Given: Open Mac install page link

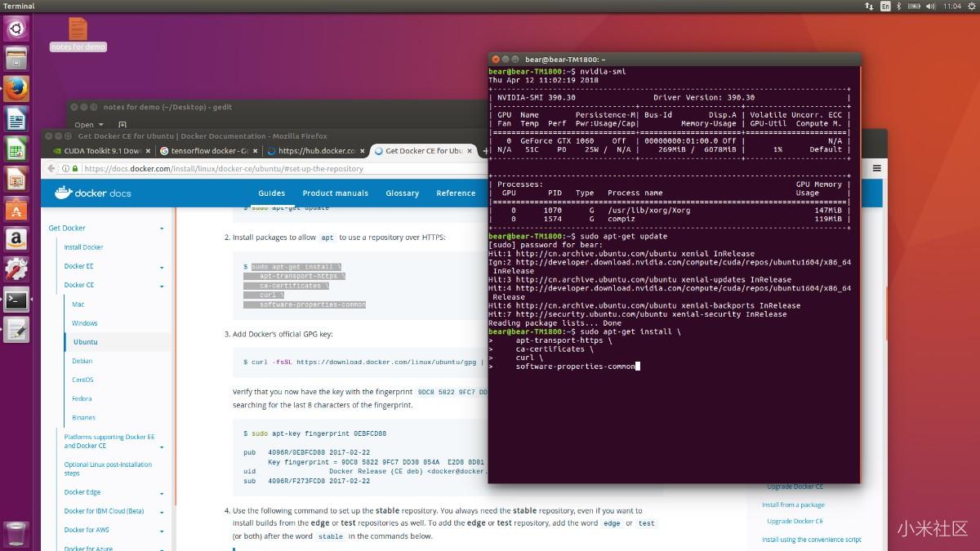Looking at the screenshot, I should point(78,304).
